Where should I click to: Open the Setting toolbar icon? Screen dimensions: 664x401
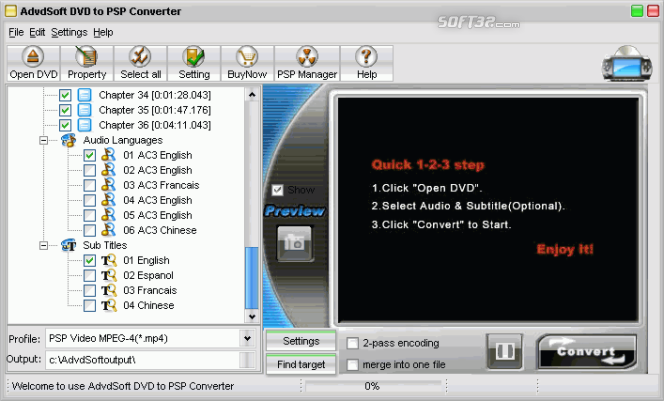(x=194, y=63)
